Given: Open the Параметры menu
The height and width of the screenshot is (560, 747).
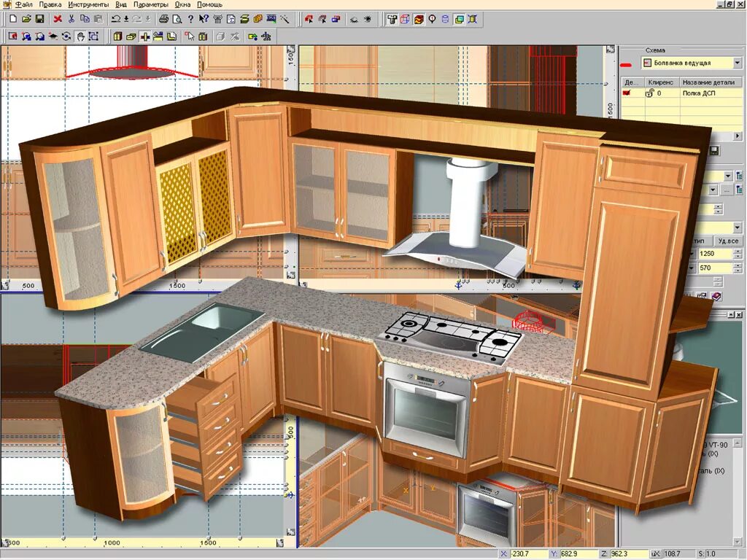Looking at the screenshot, I should coord(152,4).
